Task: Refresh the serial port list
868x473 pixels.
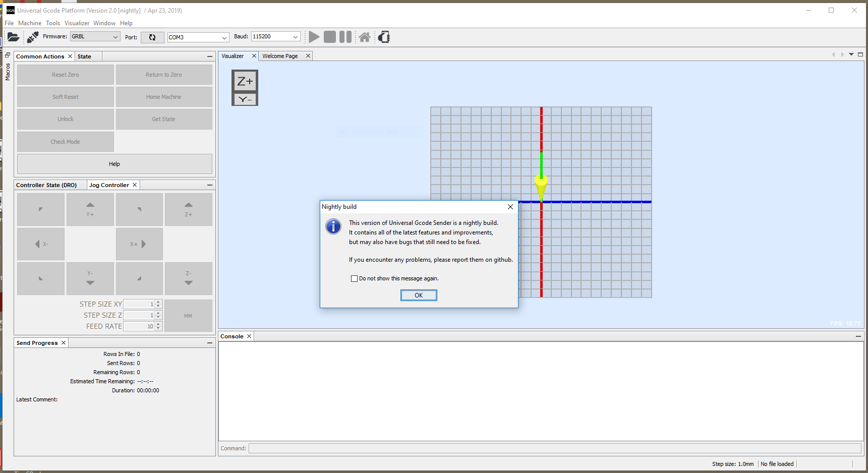Action: (x=152, y=37)
